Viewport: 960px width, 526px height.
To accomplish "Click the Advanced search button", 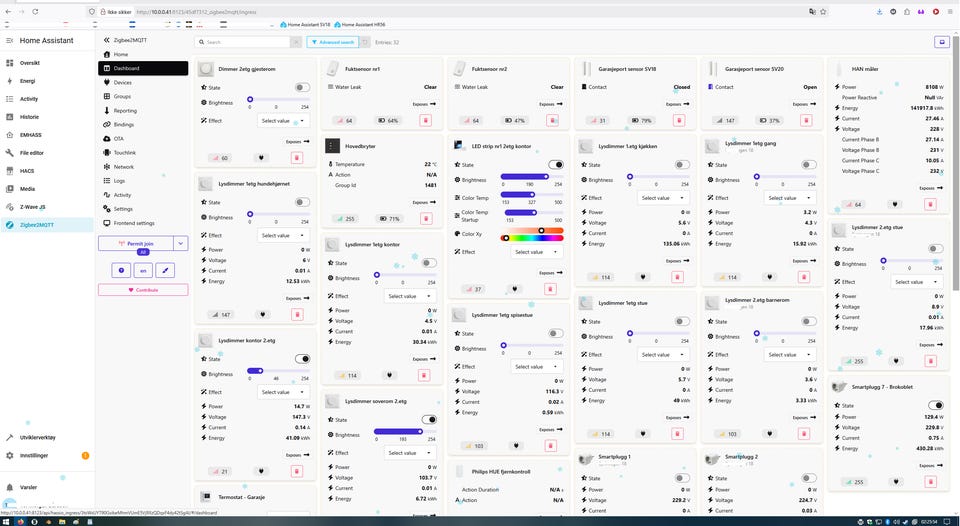I will pos(332,42).
